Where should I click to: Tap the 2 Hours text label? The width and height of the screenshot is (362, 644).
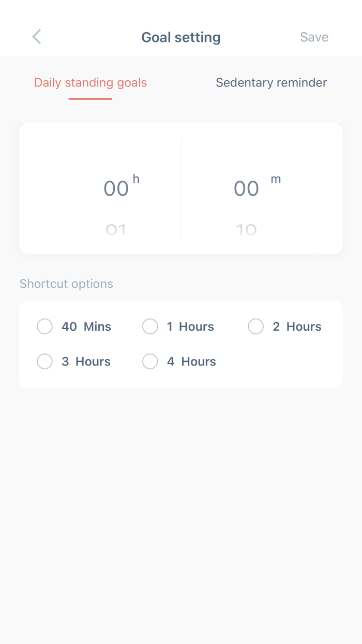[298, 326]
